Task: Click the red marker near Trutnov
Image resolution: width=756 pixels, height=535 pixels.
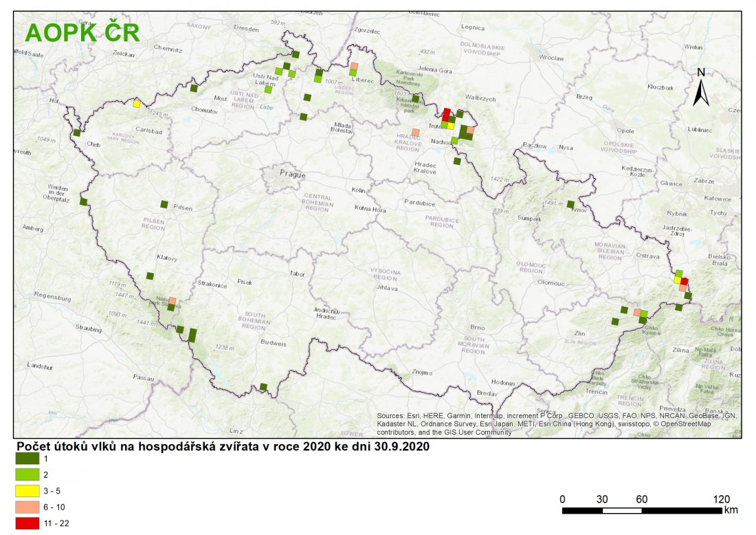Action: 445,113
